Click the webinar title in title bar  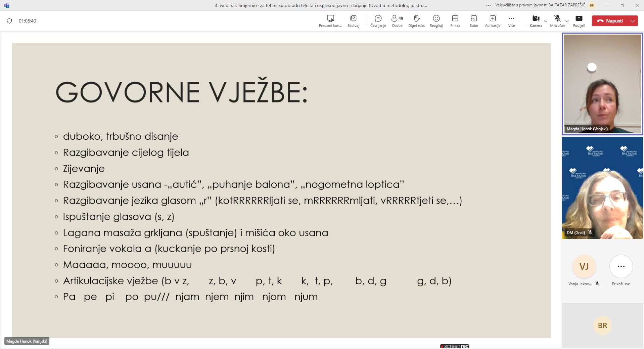321,5
